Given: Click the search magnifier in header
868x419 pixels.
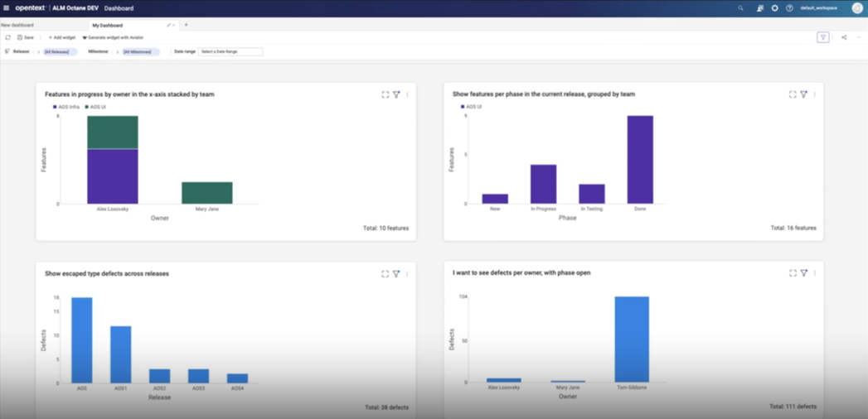Looking at the screenshot, I should coord(740,8).
